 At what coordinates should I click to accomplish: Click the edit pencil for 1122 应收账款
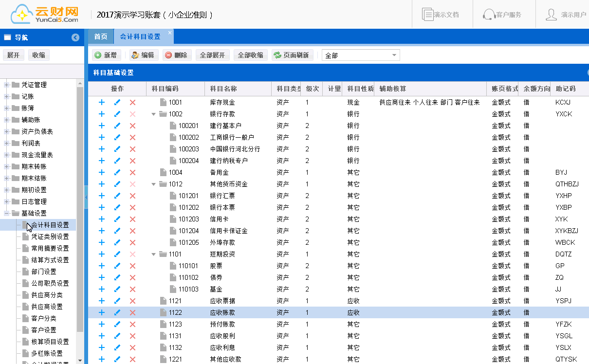pyautogui.click(x=117, y=312)
